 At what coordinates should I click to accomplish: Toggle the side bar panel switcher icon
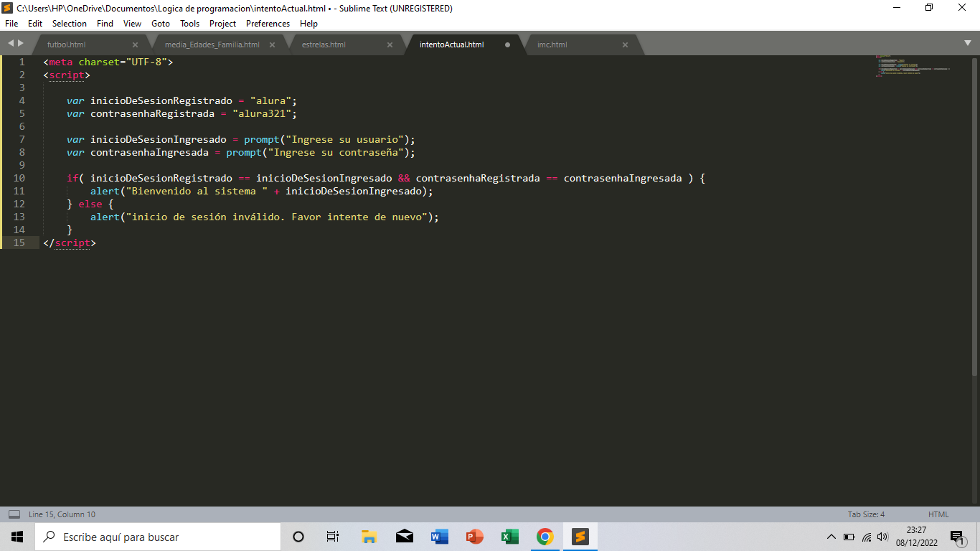[14, 514]
